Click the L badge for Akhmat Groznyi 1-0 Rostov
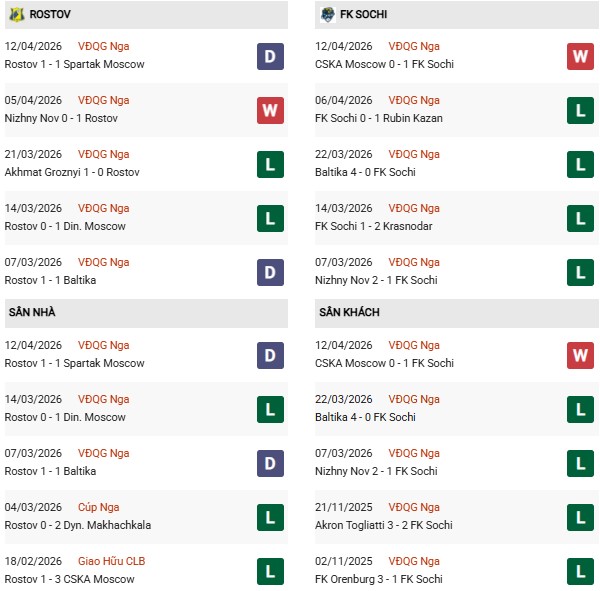This screenshot has width=600, height=591. point(270,164)
